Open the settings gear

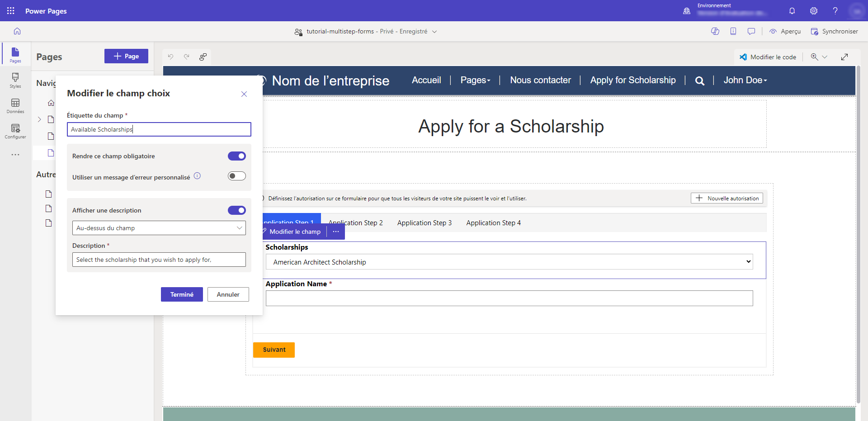pos(814,11)
